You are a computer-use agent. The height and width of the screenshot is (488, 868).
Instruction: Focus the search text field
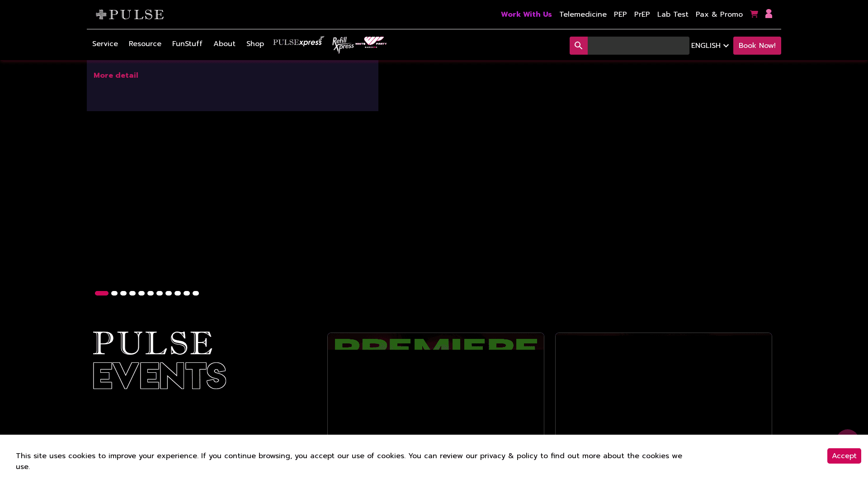click(638, 46)
